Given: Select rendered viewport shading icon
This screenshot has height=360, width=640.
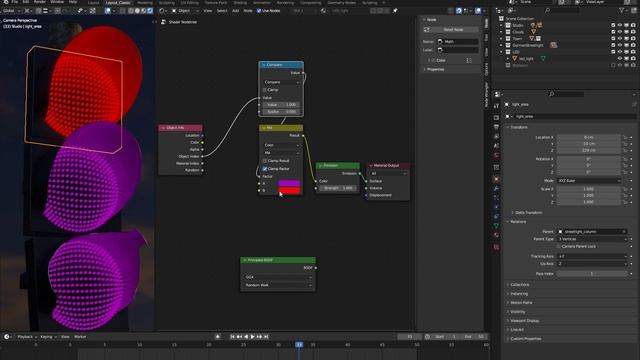Looking at the screenshot, I should click(x=150, y=11).
